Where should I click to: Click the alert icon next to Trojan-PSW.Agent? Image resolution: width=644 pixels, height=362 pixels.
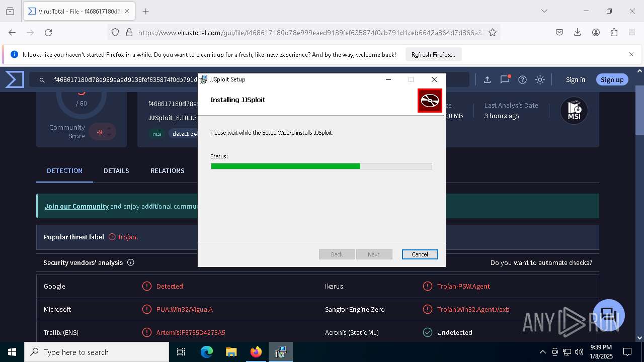[x=428, y=286]
